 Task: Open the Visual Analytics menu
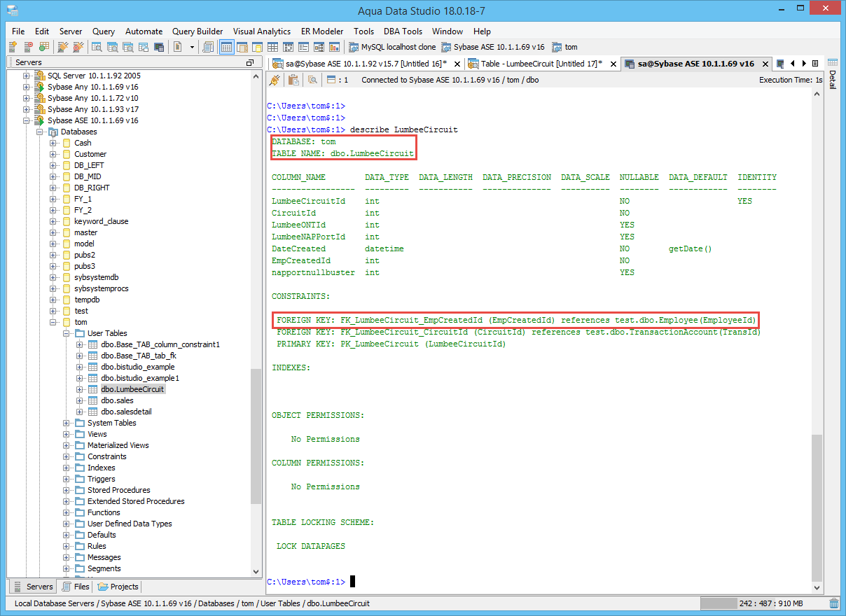(x=262, y=31)
